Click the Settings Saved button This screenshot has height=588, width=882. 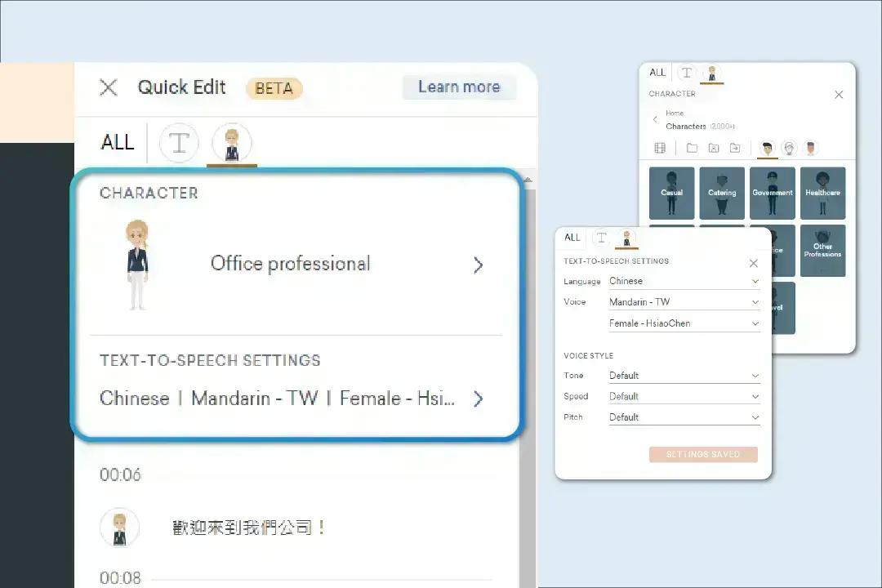coord(703,455)
